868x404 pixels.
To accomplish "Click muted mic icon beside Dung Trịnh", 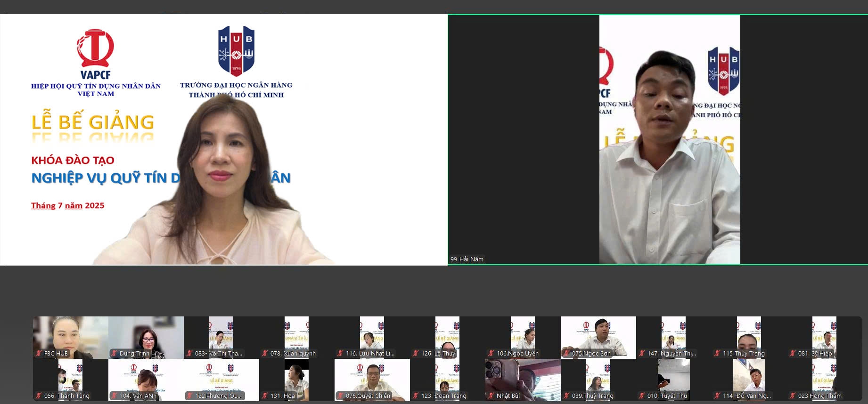I will pyautogui.click(x=114, y=353).
